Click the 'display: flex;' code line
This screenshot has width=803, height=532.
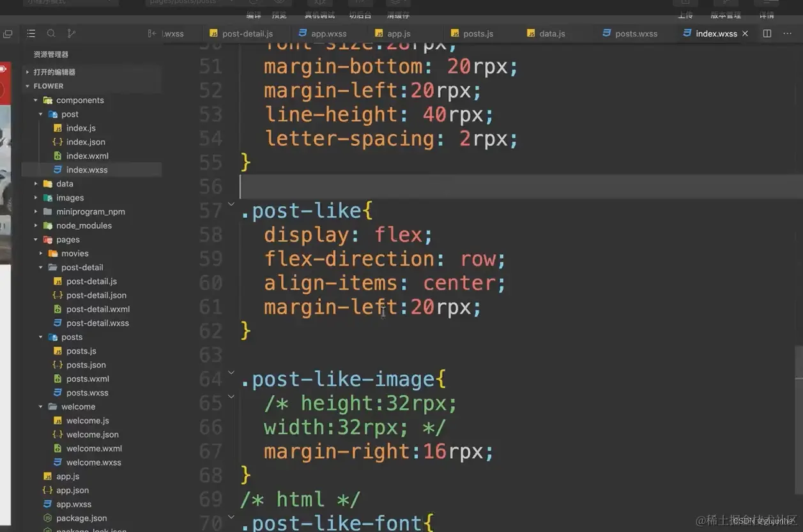point(348,235)
